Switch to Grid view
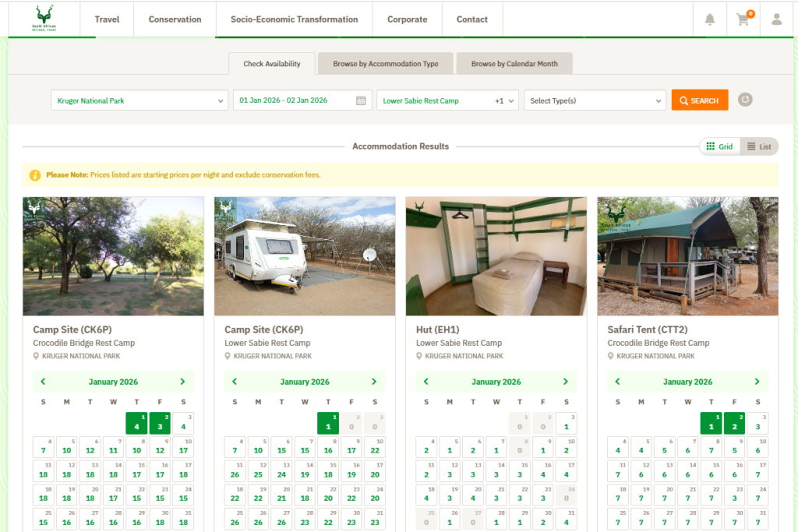The width and height of the screenshot is (798, 532). (719, 146)
